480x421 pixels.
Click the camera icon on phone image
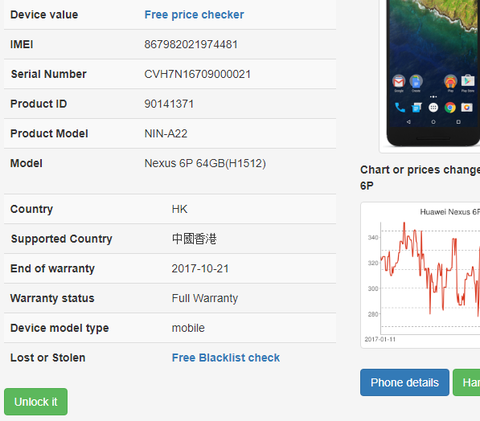pyautogui.click(x=467, y=107)
